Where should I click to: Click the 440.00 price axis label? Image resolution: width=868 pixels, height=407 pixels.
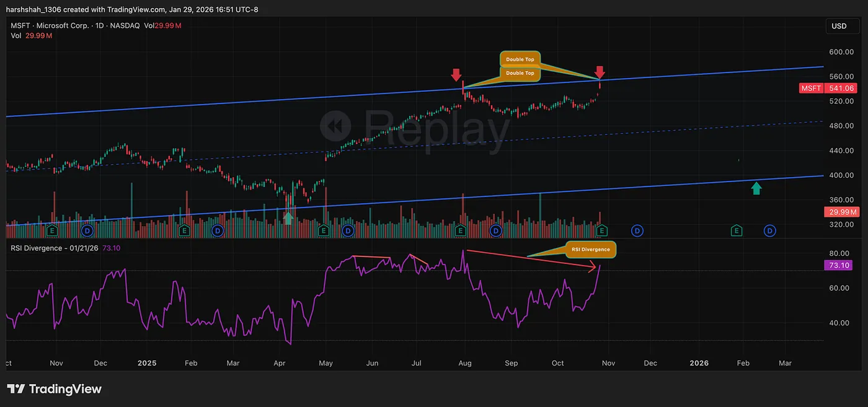click(841, 151)
